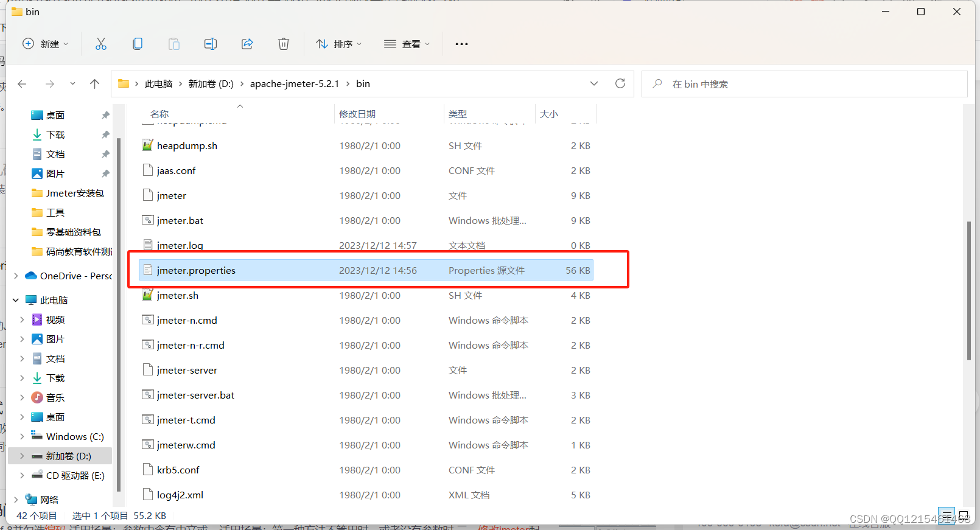The height and width of the screenshot is (530, 980).
Task: Click the Rename icon in toolbar
Action: (211, 44)
